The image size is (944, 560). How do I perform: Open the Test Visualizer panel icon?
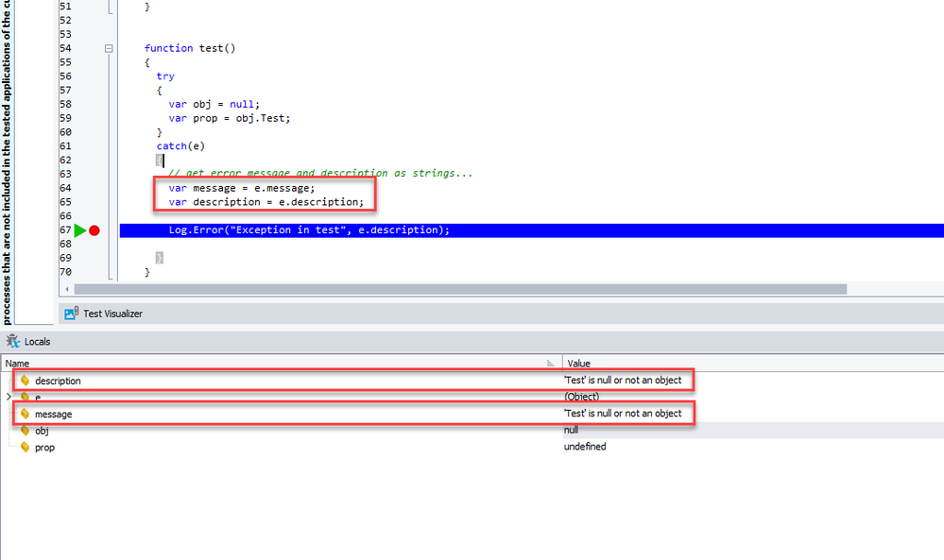click(71, 314)
